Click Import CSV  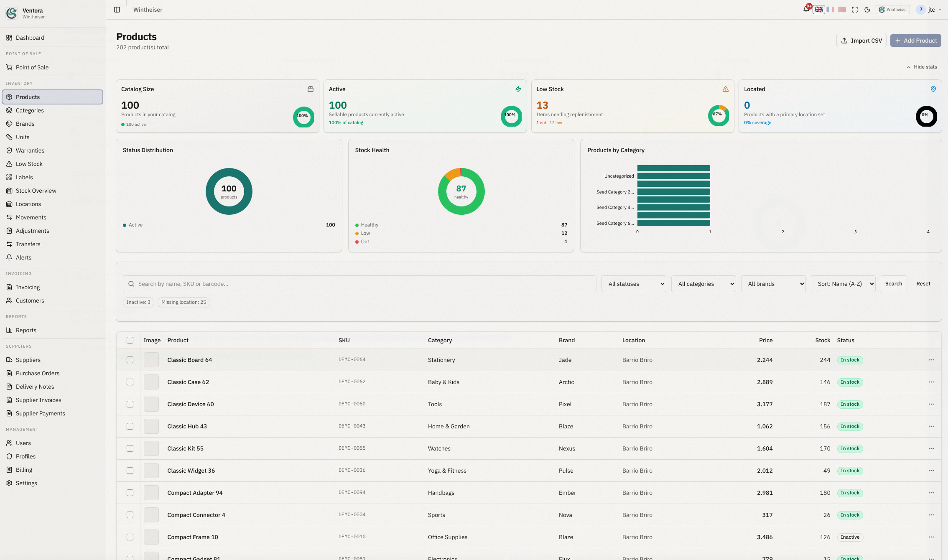tap(861, 40)
